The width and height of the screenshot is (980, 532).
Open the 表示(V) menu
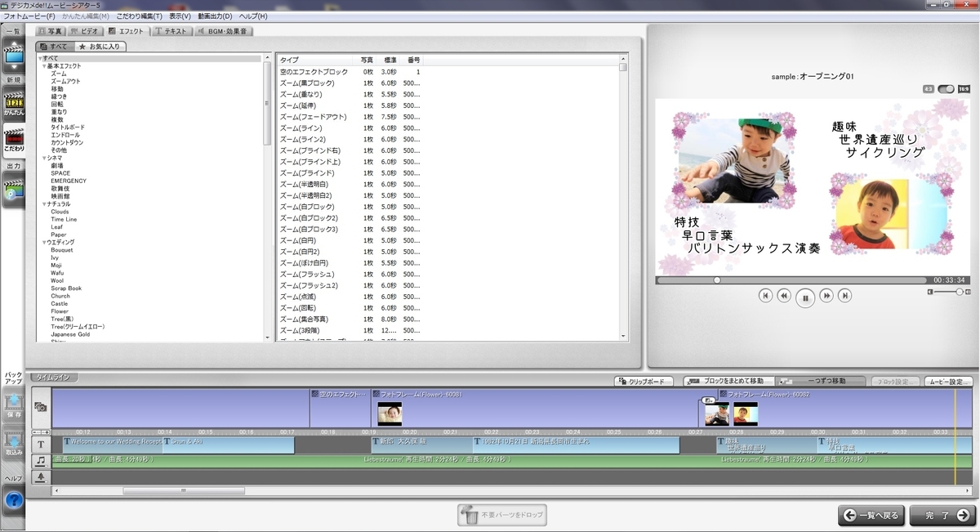click(x=180, y=16)
